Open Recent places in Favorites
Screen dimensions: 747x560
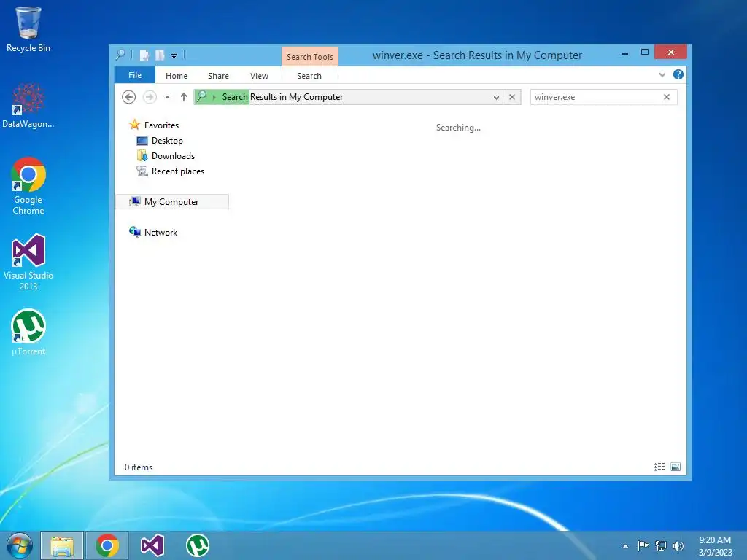171,171
